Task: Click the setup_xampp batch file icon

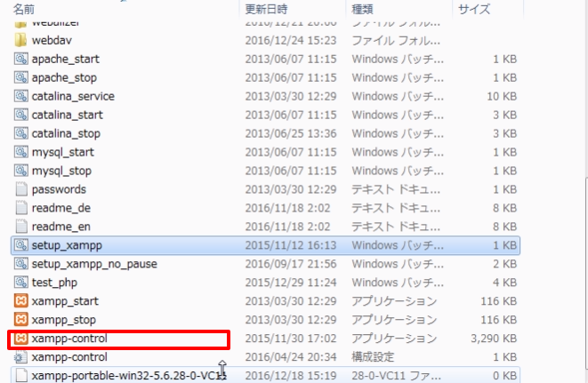Action: [21, 245]
